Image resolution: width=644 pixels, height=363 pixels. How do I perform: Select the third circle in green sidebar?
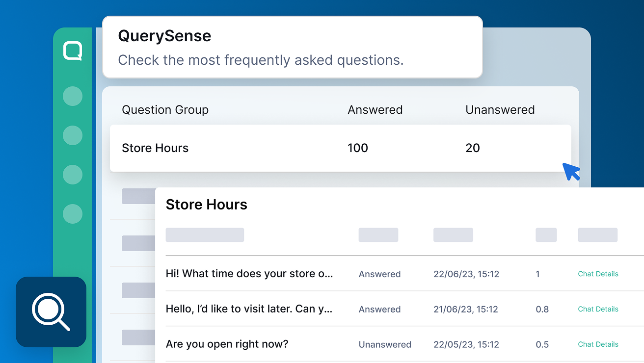(73, 175)
